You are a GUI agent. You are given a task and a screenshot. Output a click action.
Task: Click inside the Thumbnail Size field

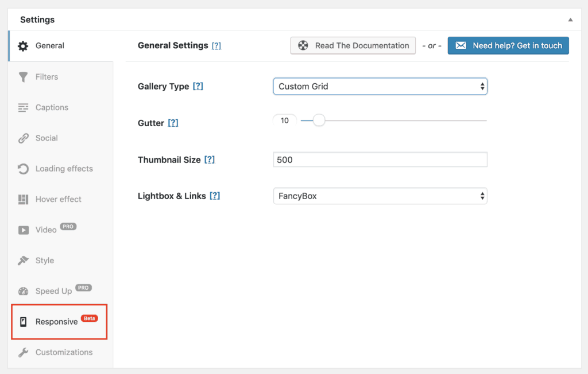pyautogui.click(x=380, y=159)
